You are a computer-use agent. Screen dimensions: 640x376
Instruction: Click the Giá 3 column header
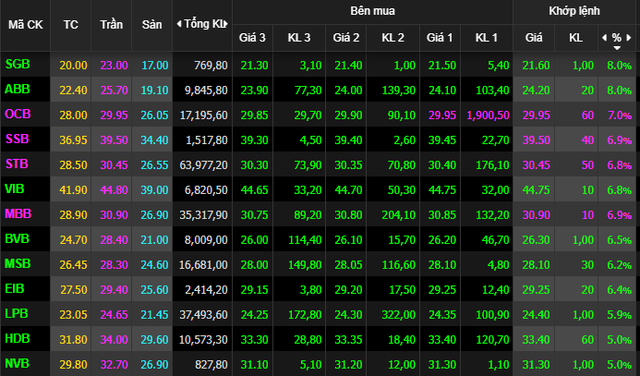click(x=252, y=38)
